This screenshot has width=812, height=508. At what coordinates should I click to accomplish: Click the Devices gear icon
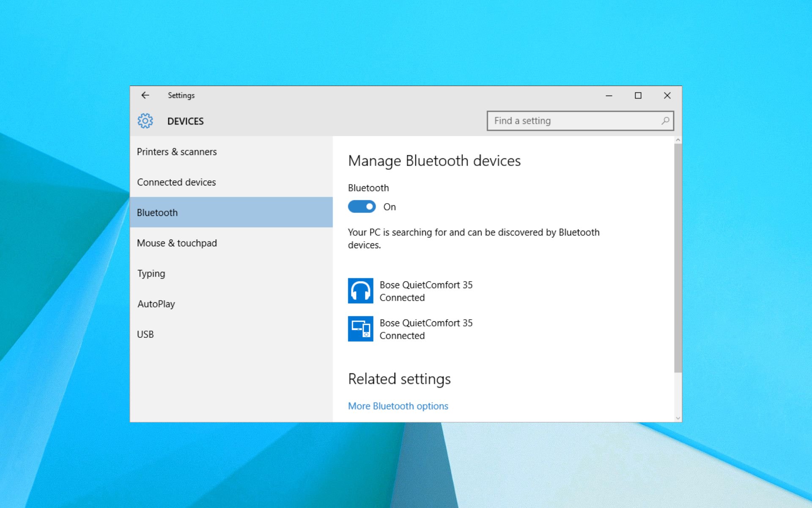[145, 121]
